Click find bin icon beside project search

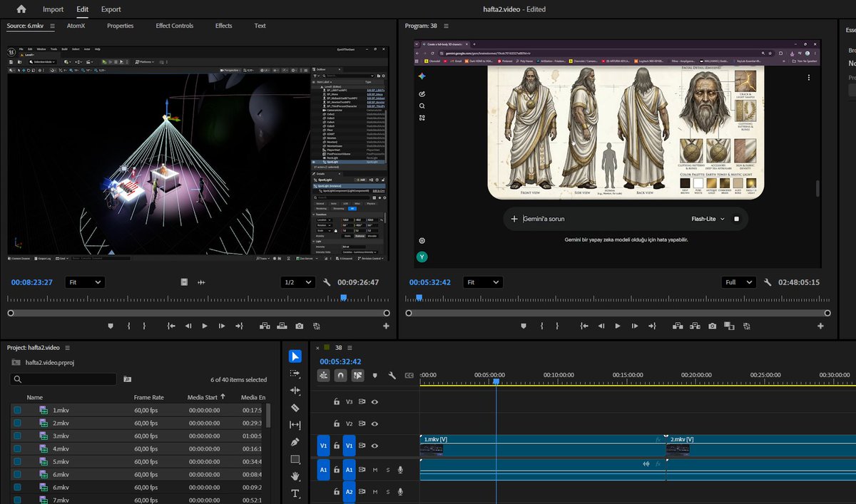pyautogui.click(x=127, y=379)
